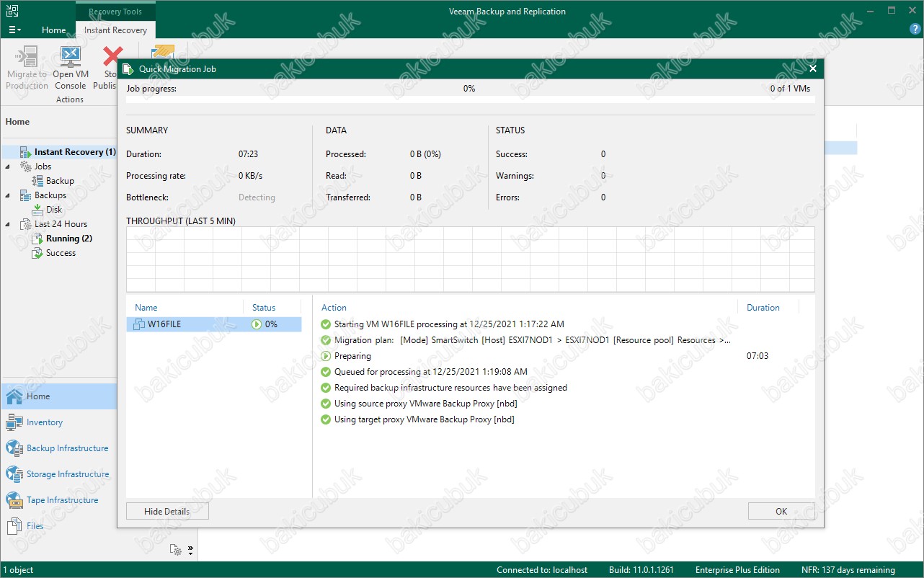The width and height of the screenshot is (924, 578).
Task: Select Running (2) tree item
Action: [x=69, y=239]
